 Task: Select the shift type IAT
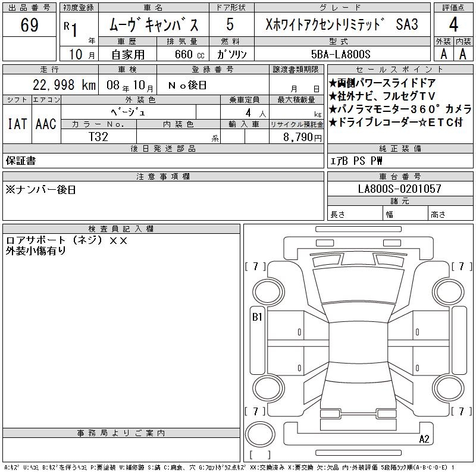(17, 124)
